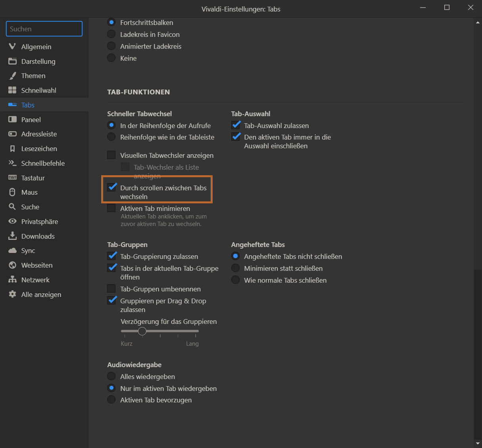Click the Suche magnifier icon
Viewport: 482px width, 448px height.
click(12, 207)
